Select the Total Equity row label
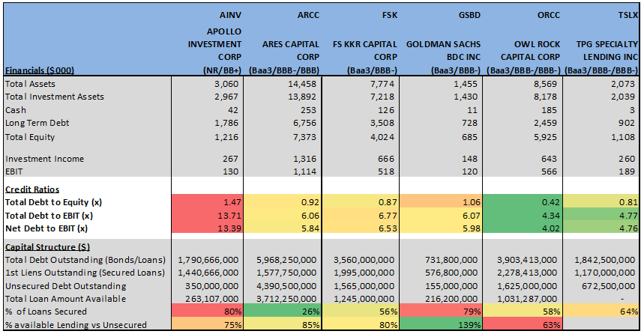This screenshot has width=644, height=334. click(29, 137)
